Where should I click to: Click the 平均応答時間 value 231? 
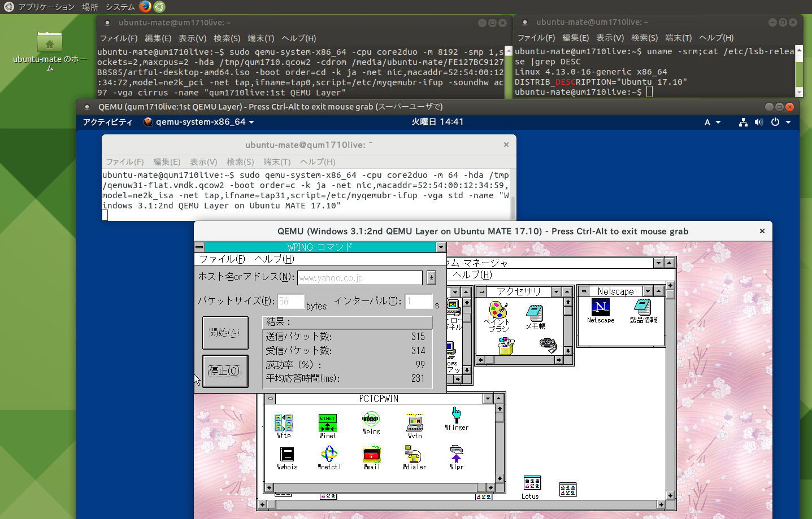click(418, 378)
